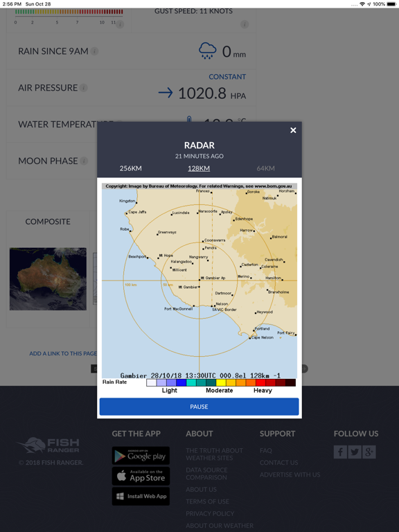
Task: Click Kingston on the radar map
Action: click(127, 201)
